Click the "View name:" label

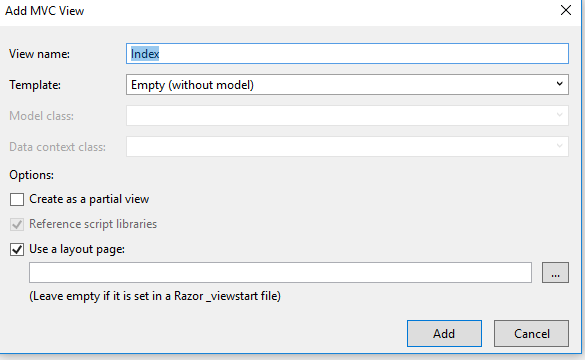(x=39, y=54)
